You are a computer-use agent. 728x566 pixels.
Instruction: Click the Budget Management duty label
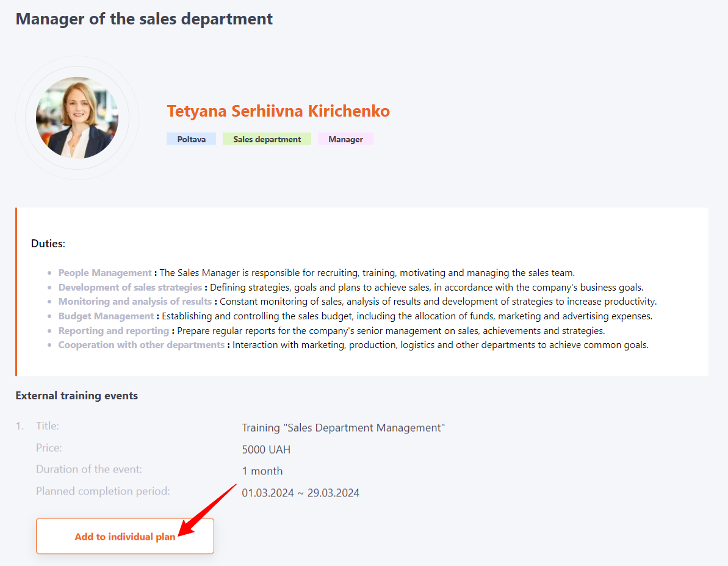tap(106, 316)
